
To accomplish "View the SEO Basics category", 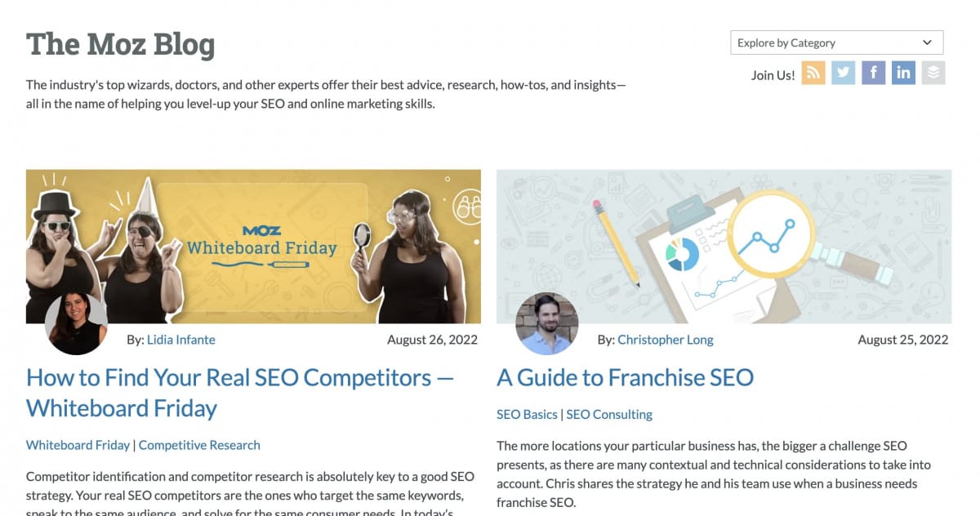I will coord(527,414).
